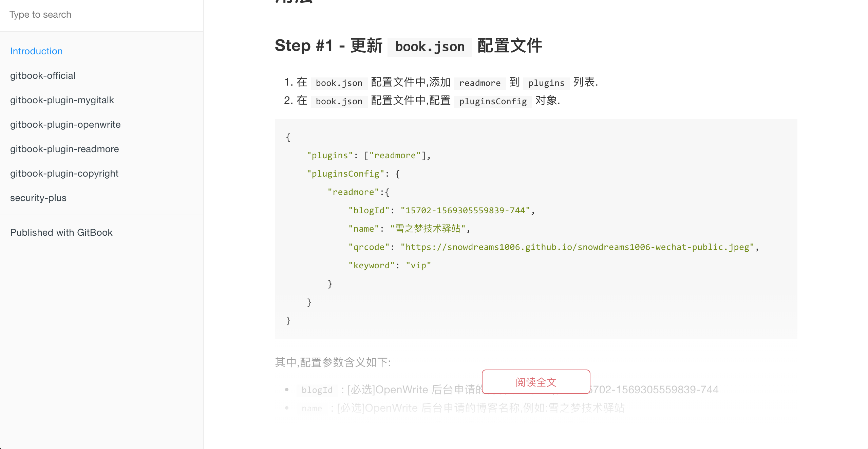Click Published with GitBook link
The image size is (868, 449).
tap(61, 233)
